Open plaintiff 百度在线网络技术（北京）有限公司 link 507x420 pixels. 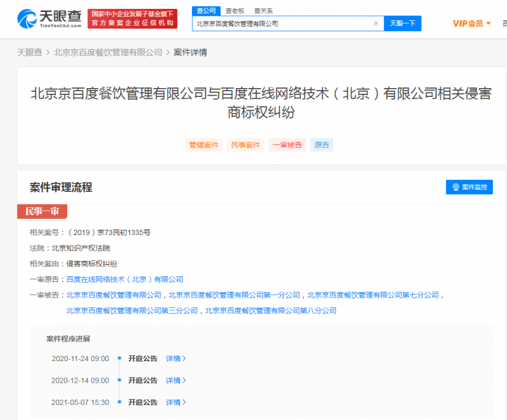pyautogui.click(x=125, y=279)
